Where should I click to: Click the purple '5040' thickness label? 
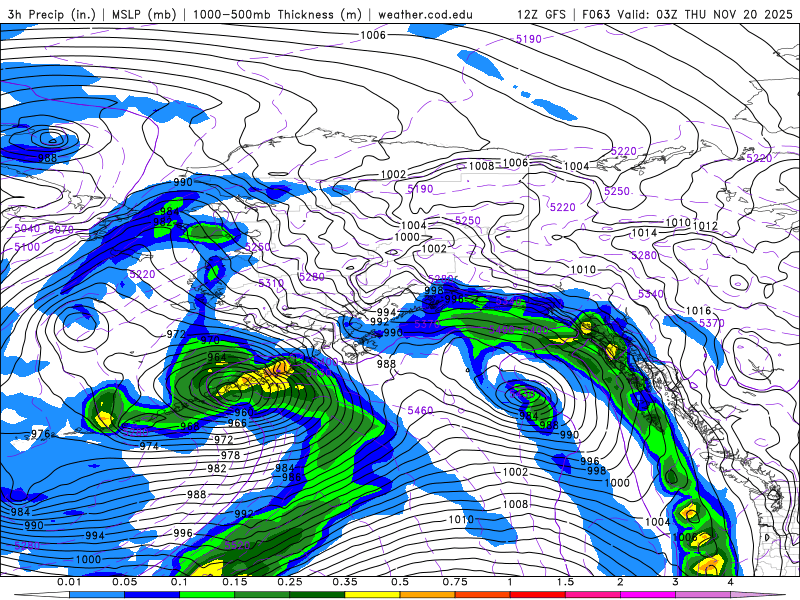pos(27,229)
